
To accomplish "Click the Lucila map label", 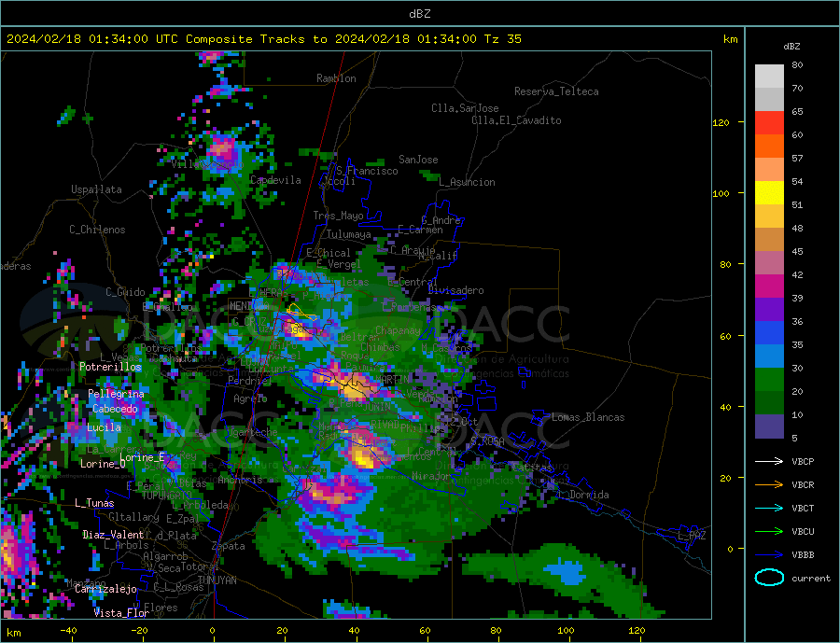I will [104, 427].
